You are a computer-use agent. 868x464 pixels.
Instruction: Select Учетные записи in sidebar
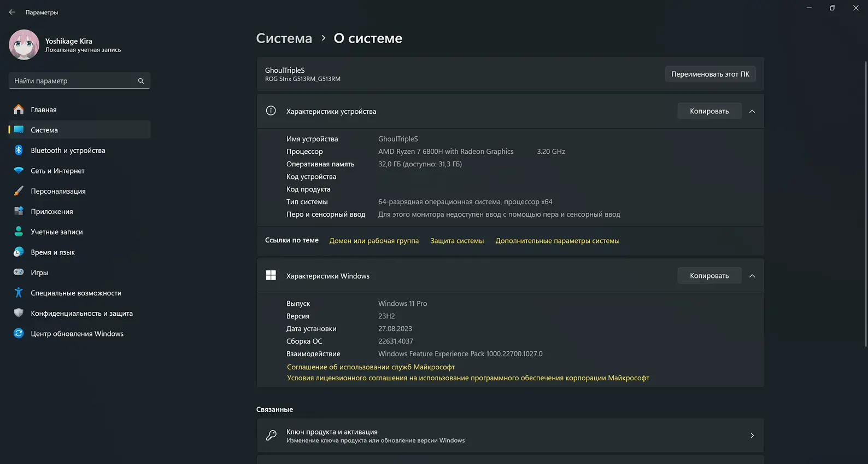coord(57,232)
